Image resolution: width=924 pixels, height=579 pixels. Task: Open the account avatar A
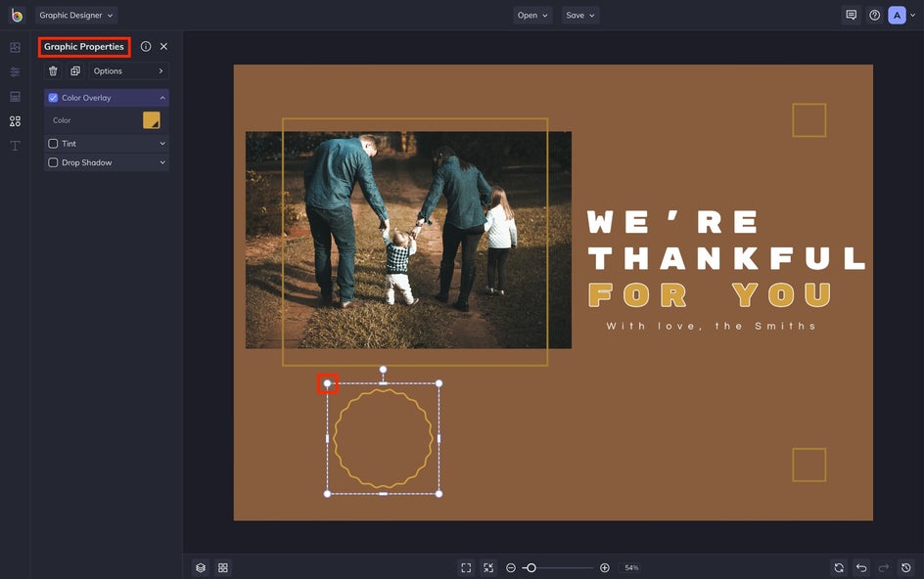(897, 16)
